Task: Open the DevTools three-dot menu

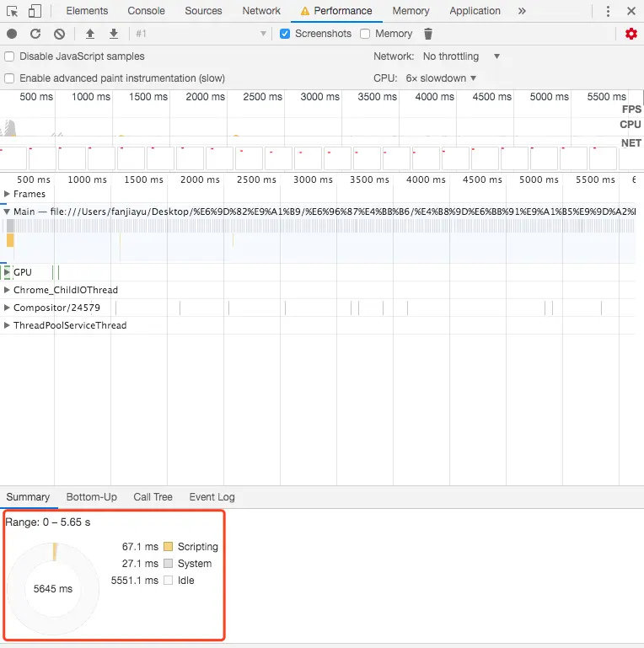Action: click(x=608, y=11)
